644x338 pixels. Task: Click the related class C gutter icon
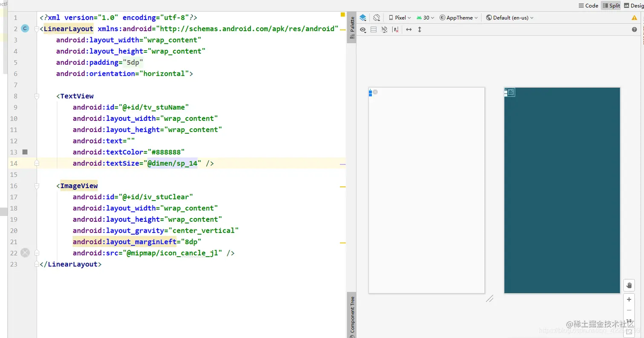click(x=25, y=29)
